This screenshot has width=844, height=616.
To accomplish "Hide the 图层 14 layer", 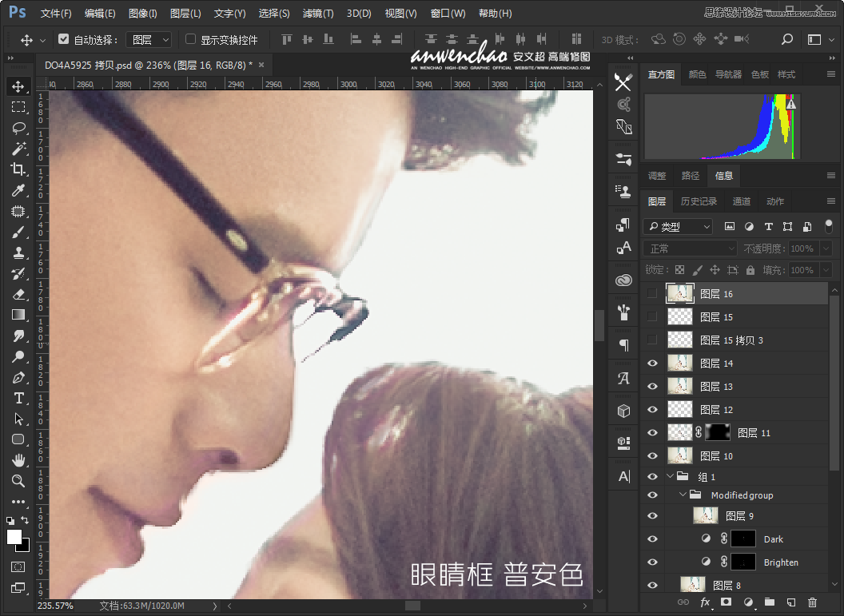I will 652,363.
